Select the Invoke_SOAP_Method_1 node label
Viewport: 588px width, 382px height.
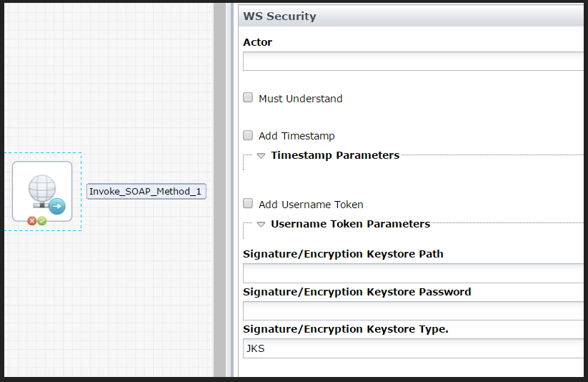pyautogui.click(x=146, y=192)
